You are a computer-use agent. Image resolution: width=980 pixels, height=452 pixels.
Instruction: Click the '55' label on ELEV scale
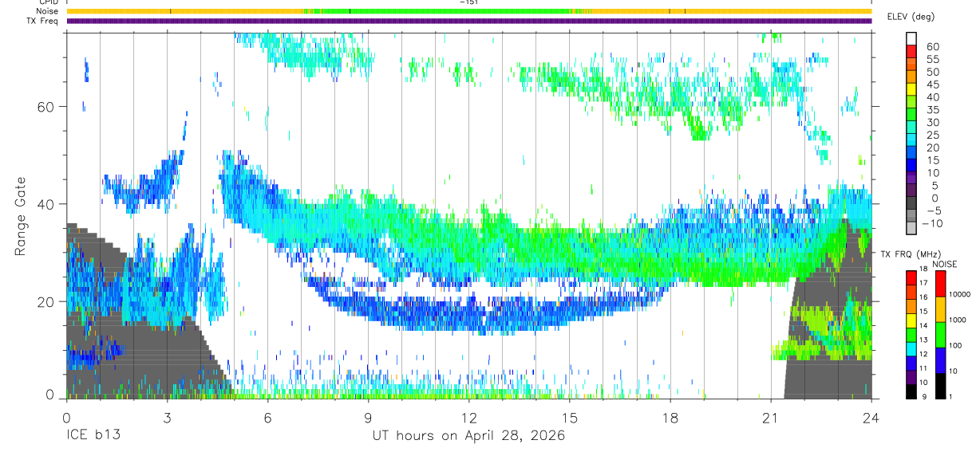pos(932,59)
